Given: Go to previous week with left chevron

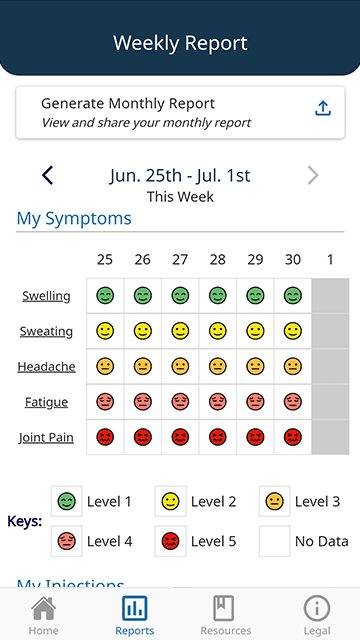Looking at the screenshot, I should tap(48, 176).
